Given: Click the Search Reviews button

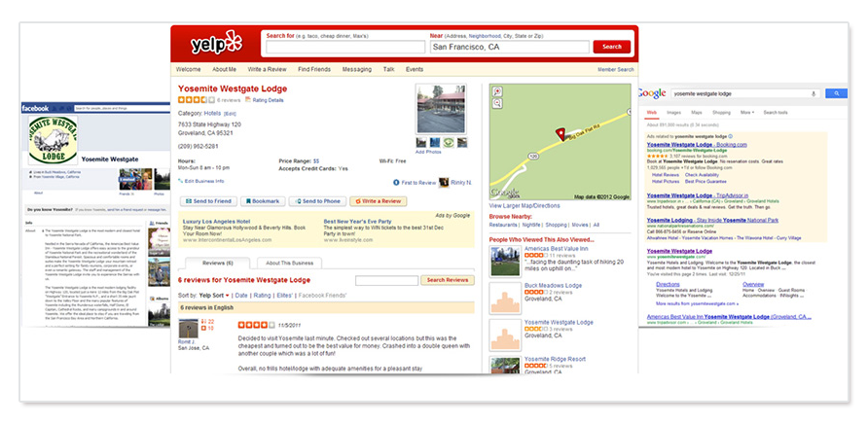Looking at the screenshot, I should pyautogui.click(x=448, y=280).
